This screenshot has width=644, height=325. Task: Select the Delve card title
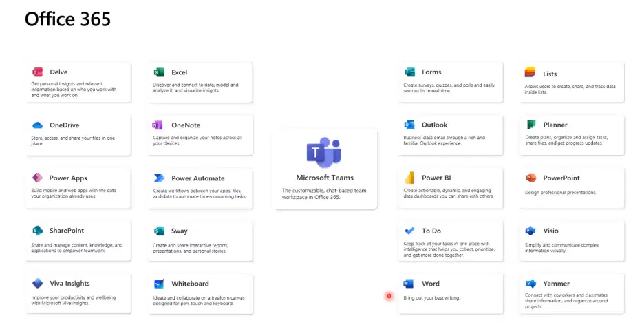[58, 72]
